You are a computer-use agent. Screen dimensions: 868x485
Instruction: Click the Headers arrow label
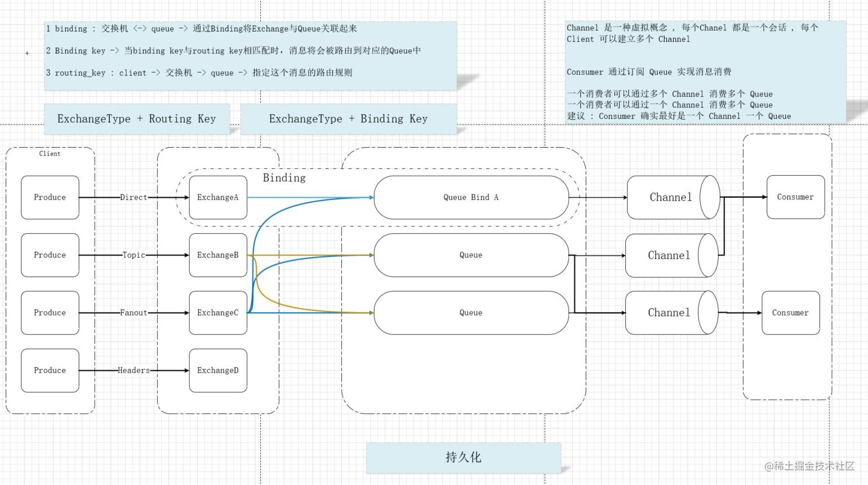(133, 370)
